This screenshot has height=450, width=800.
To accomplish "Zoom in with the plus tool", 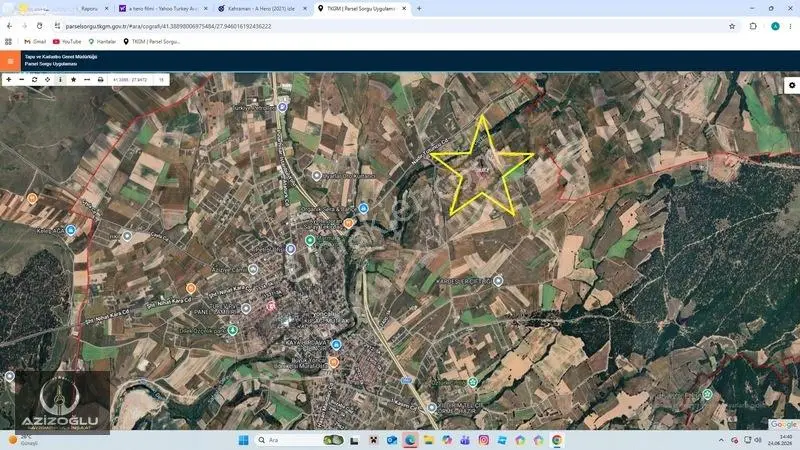I will [9, 80].
